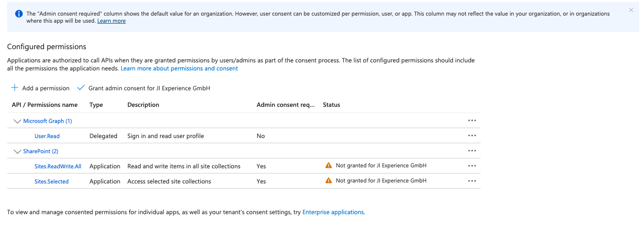
Task: Click the Delegated type cell for User.Read
Action: [103, 136]
